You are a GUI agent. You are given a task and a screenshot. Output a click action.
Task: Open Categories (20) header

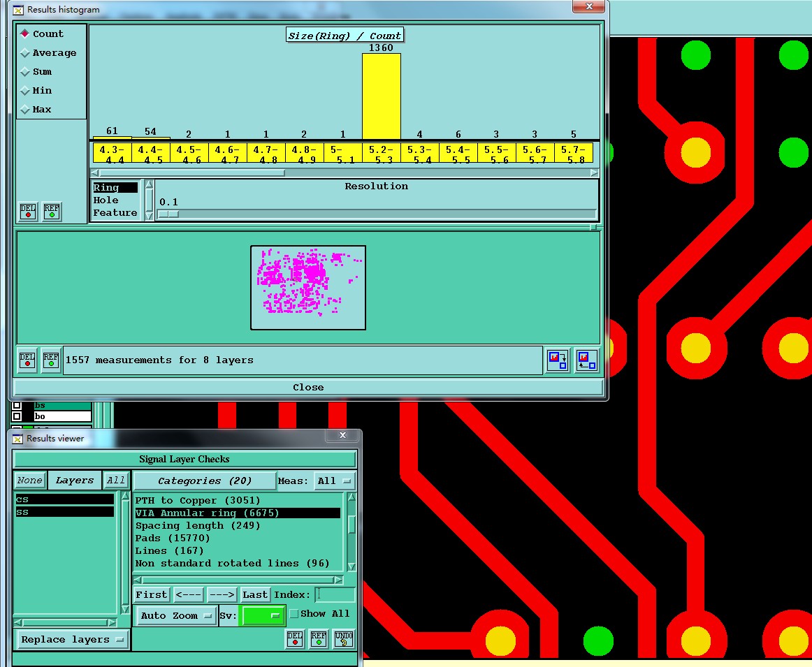205,481
